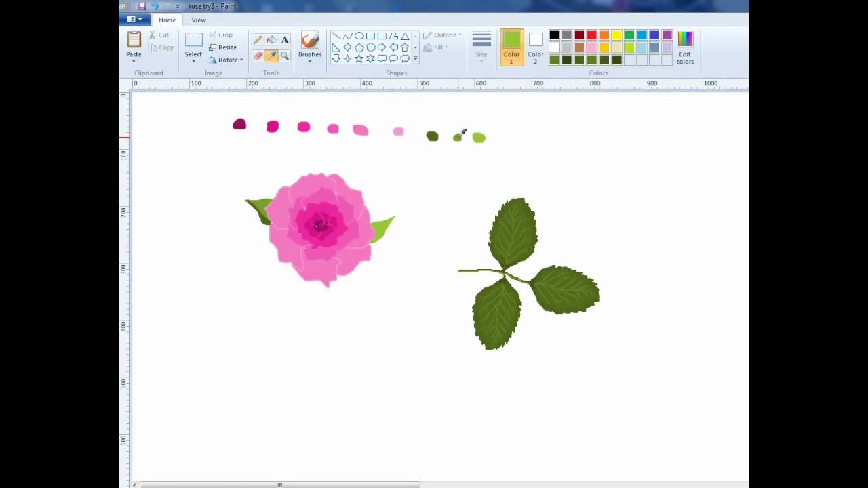Click the Paste clipboard icon
Screen dimensions: 868x488
[x=134, y=40]
